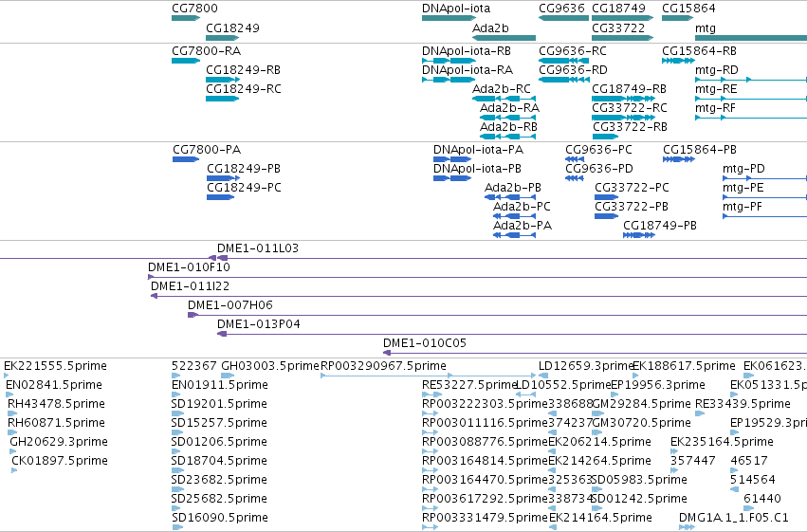Select the CG15864 gene
807x532 pixels.
pyautogui.click(x=678, y=18)
